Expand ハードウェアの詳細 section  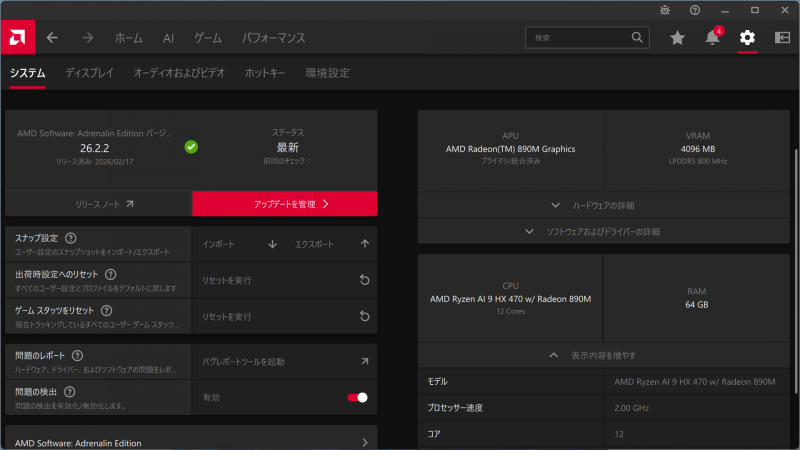tap(604, 206)
